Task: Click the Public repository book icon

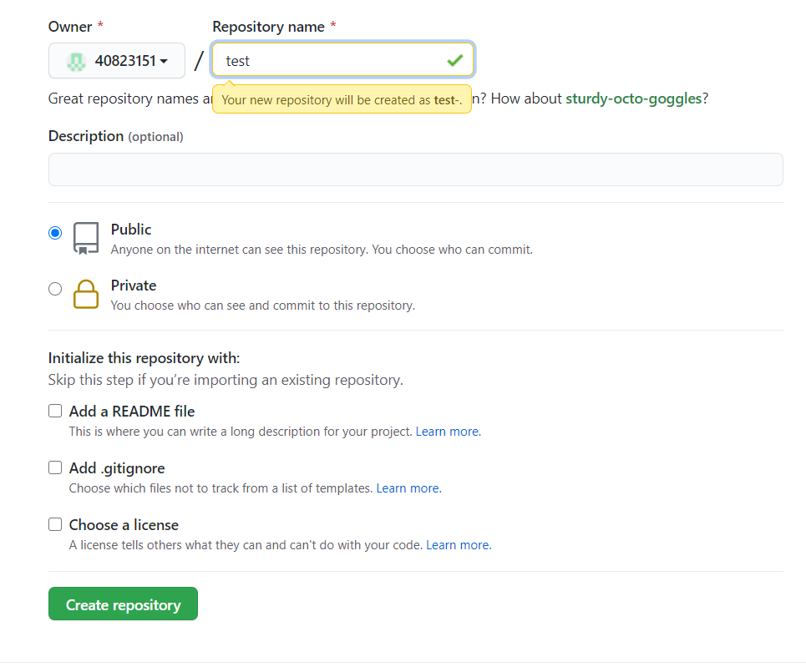Action: coord(85,238)
